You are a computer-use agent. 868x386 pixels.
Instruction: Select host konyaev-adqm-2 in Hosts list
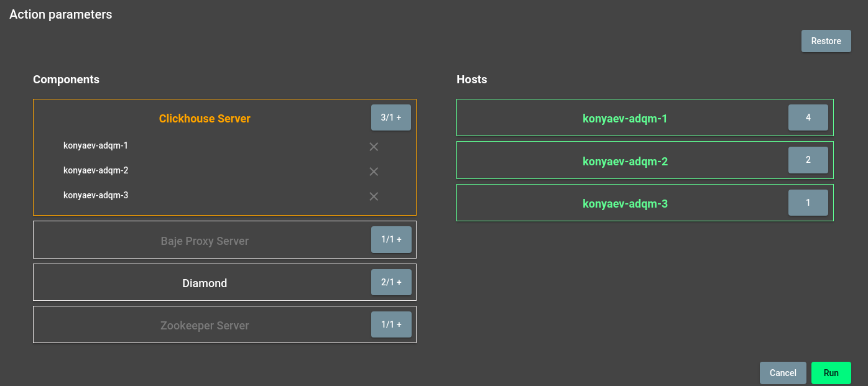tap(624, 162)
